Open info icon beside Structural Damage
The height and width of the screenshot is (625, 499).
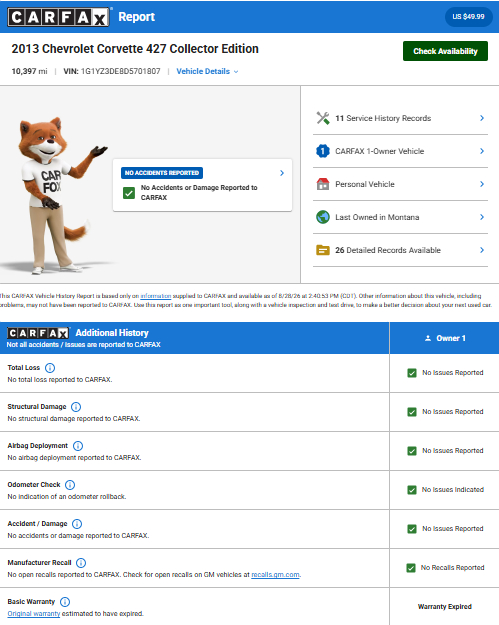pos(76,407)
